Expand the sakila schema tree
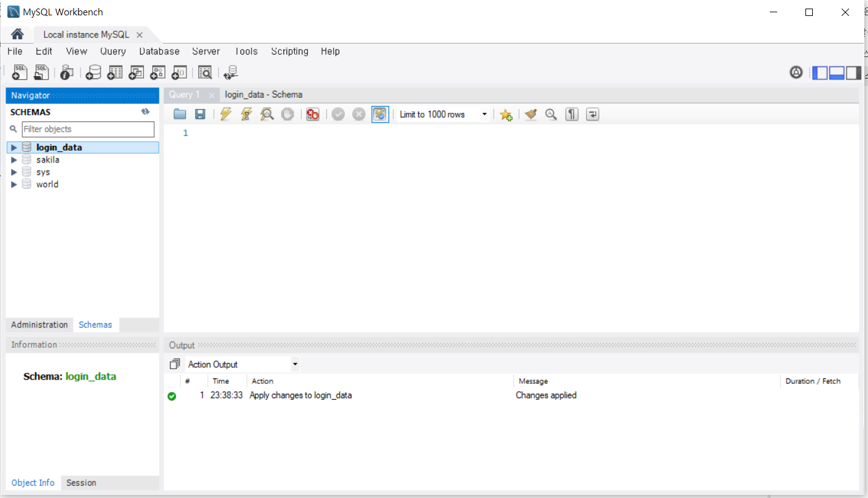This screenshot has width=868, height=498. (x=13, y=160)
